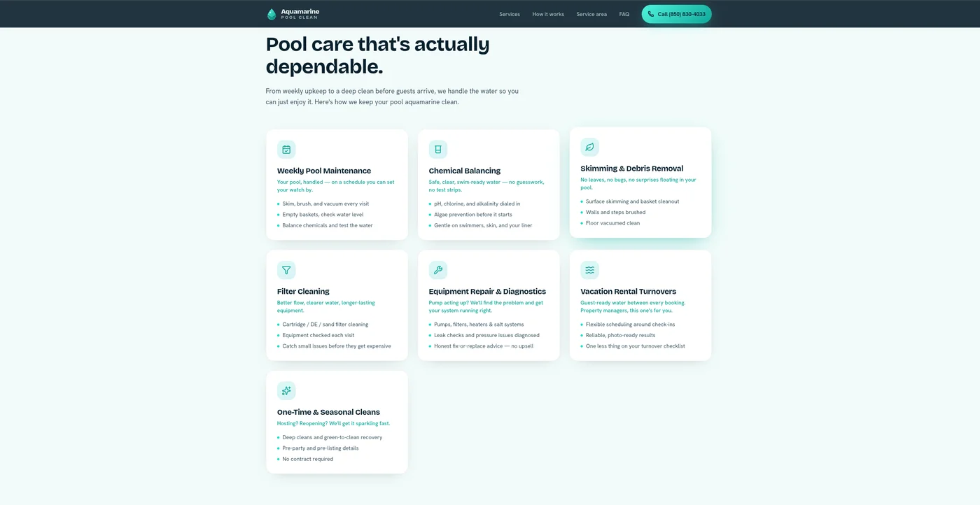
Task: Click 'Algae prevention before it starts'
Action: coord(473,215)
